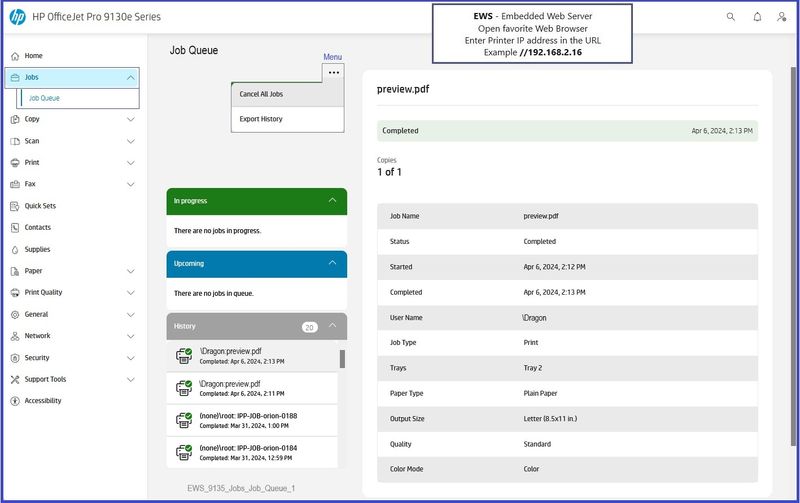Collapse the In progress panel chevron

[333, 200]
